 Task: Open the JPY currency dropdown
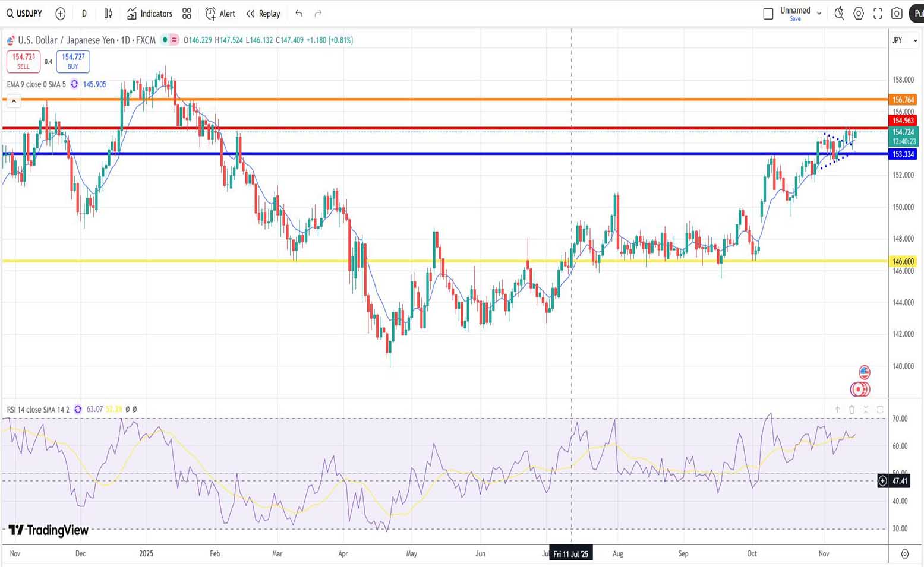tap(904, 40)
